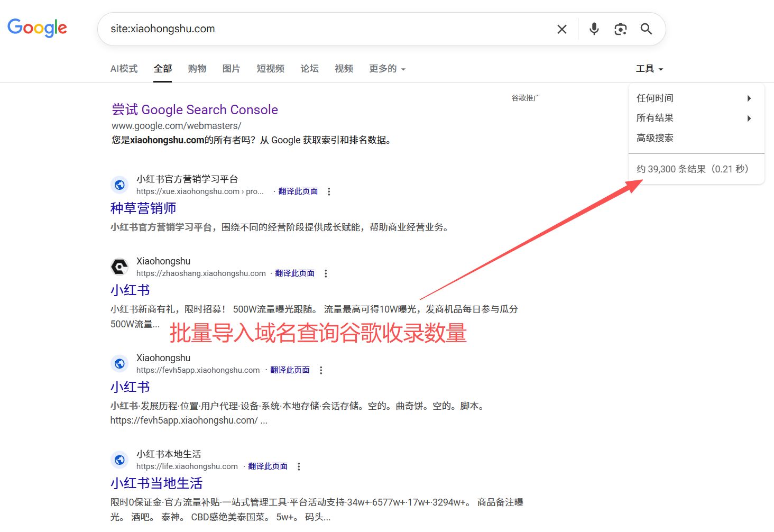Open the AI模式 tab
774x532 pixels.
[x=124, y=69]
